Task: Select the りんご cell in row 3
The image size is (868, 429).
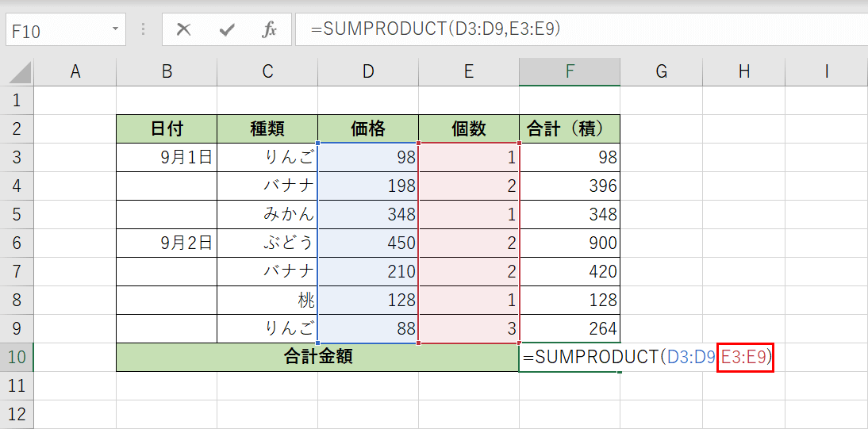Action: pos(267,158)
